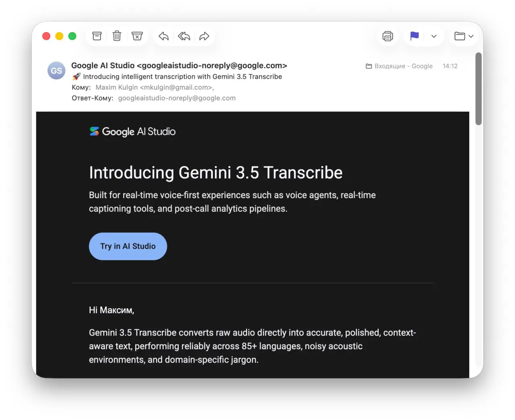Click the paragraph starting 'Built for real-time voice-first'
The height and width of the screenshot is (420, 515).
(232, 202)
